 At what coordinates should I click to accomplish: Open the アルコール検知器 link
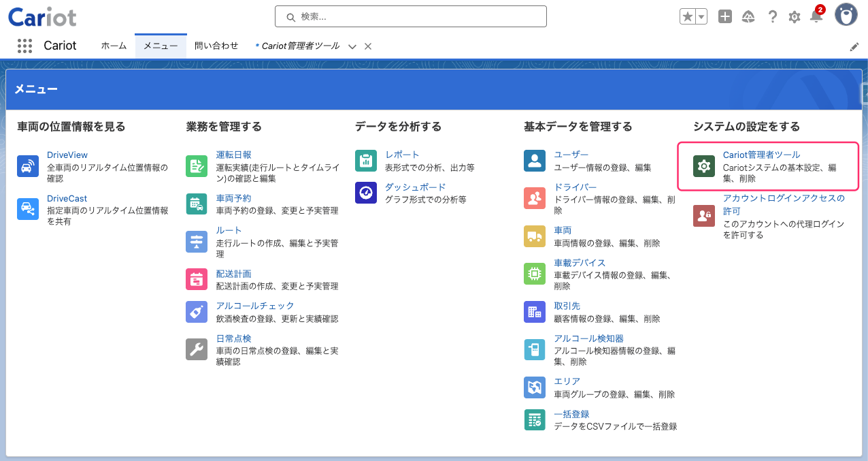coord(588,338)
